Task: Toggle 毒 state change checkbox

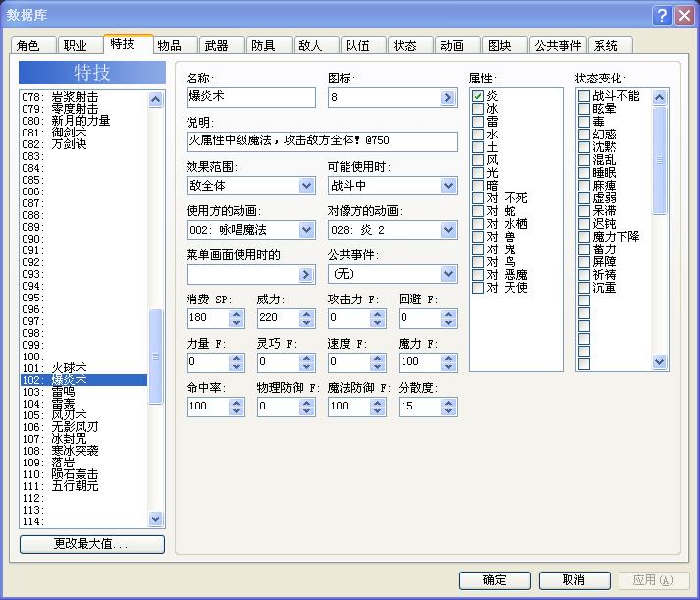Action: (584, 122)
